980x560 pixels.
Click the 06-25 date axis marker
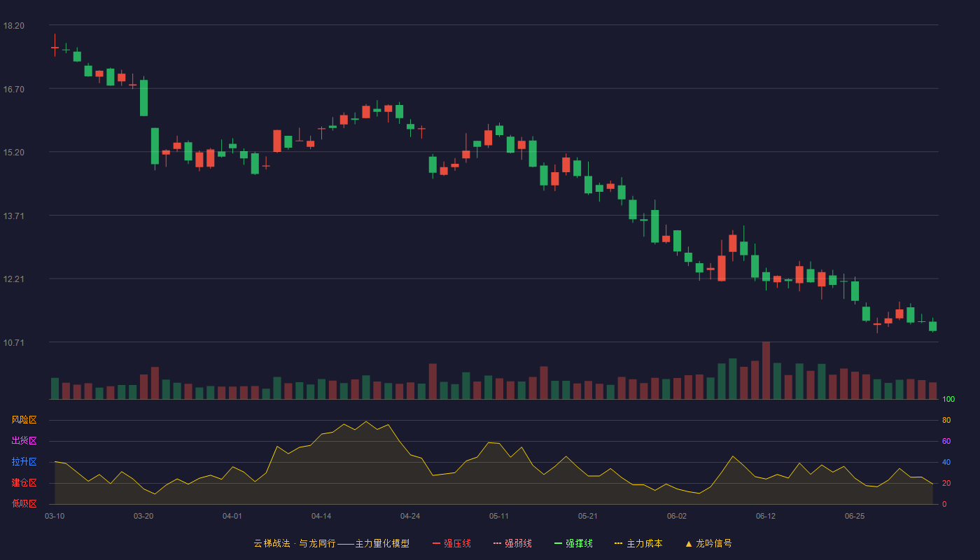point(855,516)
